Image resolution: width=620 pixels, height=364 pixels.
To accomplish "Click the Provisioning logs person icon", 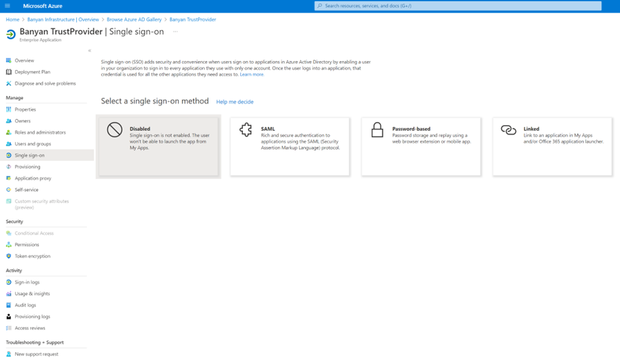I will click(9, 316).
